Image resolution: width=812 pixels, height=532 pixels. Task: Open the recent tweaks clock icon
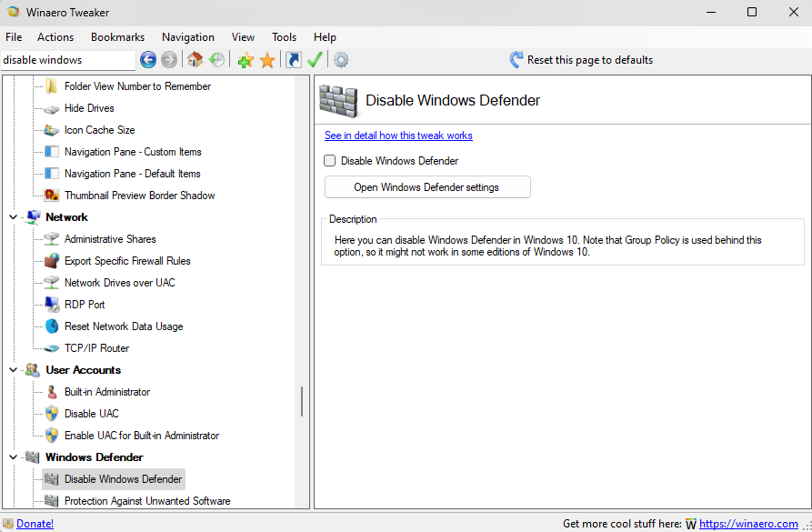217,60
